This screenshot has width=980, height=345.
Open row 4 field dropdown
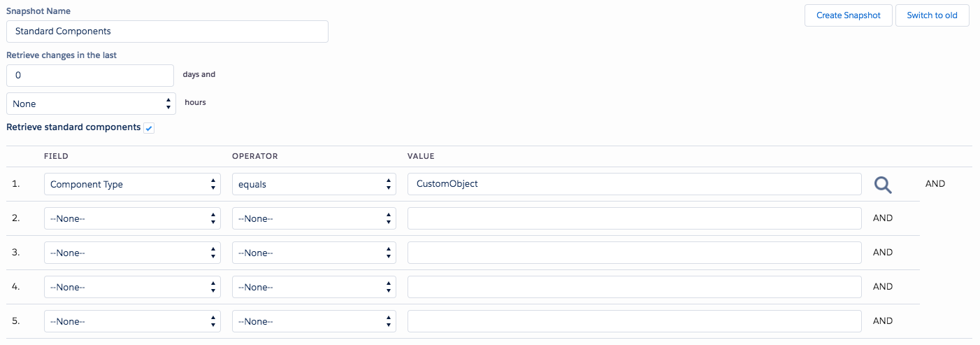click(x=132, y=287)
